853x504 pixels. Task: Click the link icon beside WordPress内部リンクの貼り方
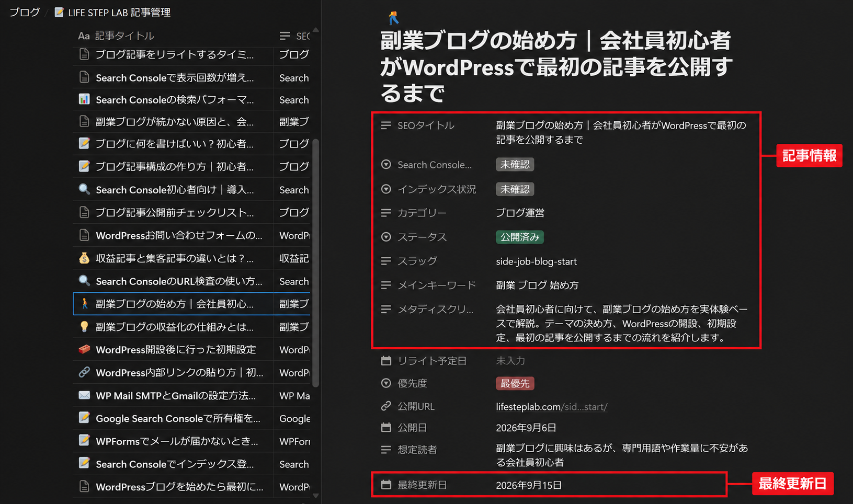[x=84, y=372]
